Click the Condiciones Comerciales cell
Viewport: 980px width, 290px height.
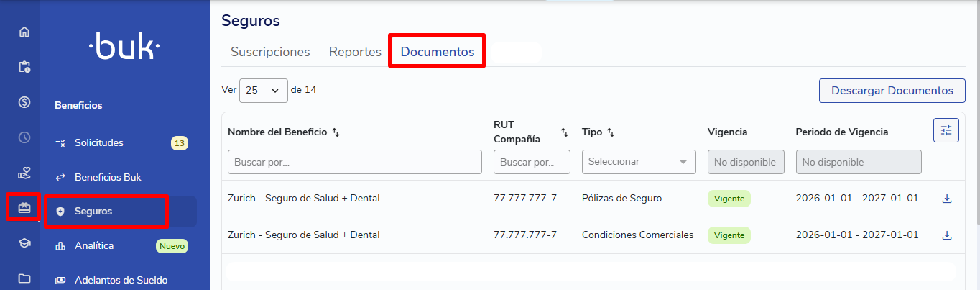638,235
